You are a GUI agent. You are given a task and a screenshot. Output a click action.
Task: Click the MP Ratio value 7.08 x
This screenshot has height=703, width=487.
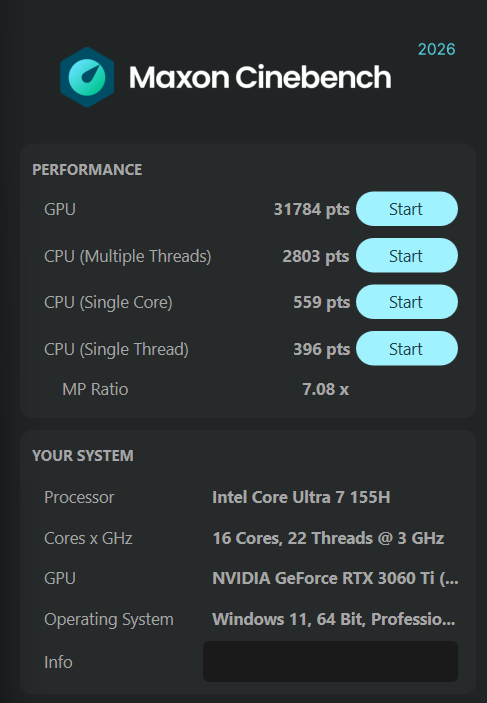pyautogui.click(x=326, y=389)
